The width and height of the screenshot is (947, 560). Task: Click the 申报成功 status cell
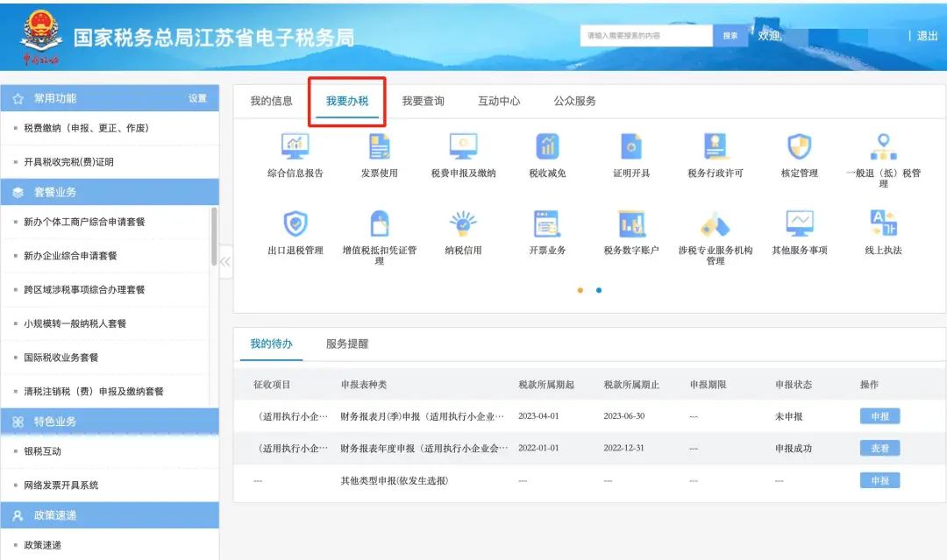(794, 449)
